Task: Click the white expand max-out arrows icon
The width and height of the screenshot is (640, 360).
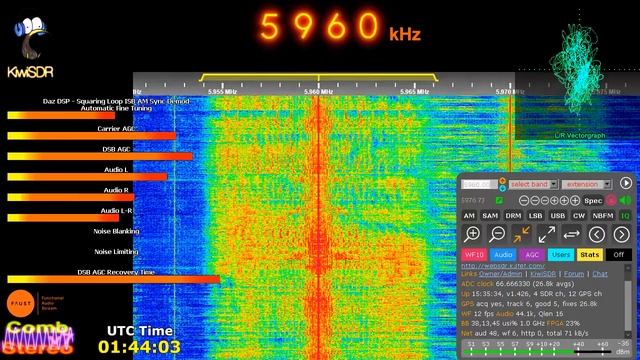Action: (x=547, y=235)
